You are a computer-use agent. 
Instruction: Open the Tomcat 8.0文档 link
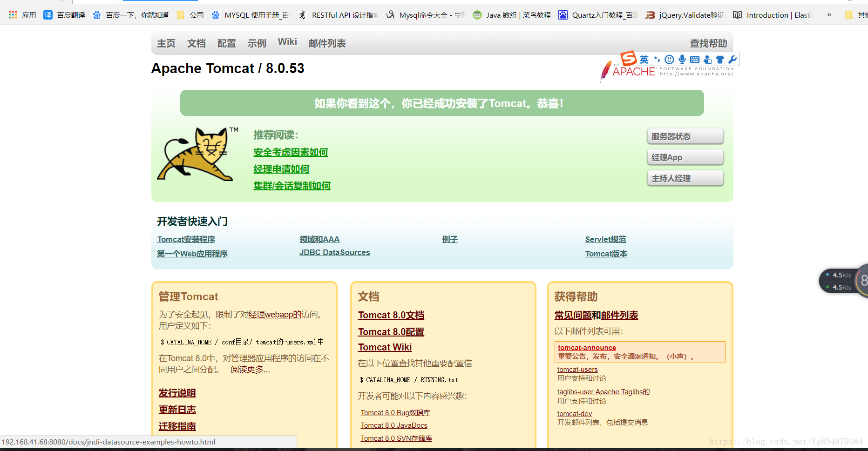click(391, 315)
